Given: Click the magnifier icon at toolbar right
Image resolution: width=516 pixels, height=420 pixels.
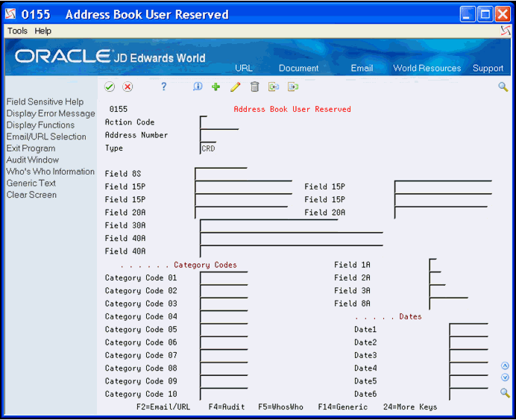Looking at the screenshot, I should tap(503, 87).
